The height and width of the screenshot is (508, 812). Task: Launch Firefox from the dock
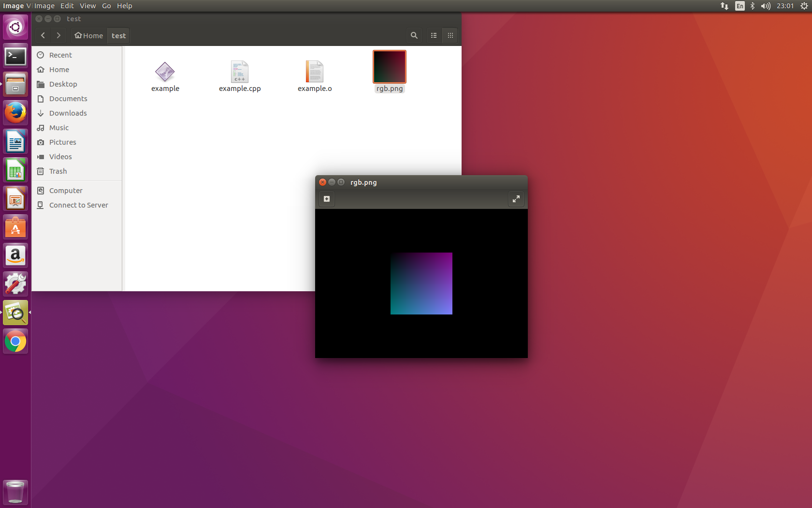(15, 112)
